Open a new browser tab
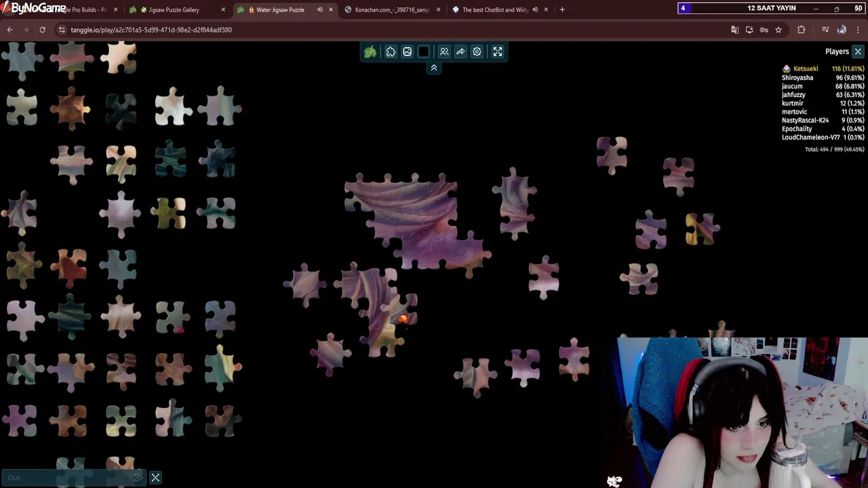The height and width of the screenshot is (488, 868). tap(562, 9)
